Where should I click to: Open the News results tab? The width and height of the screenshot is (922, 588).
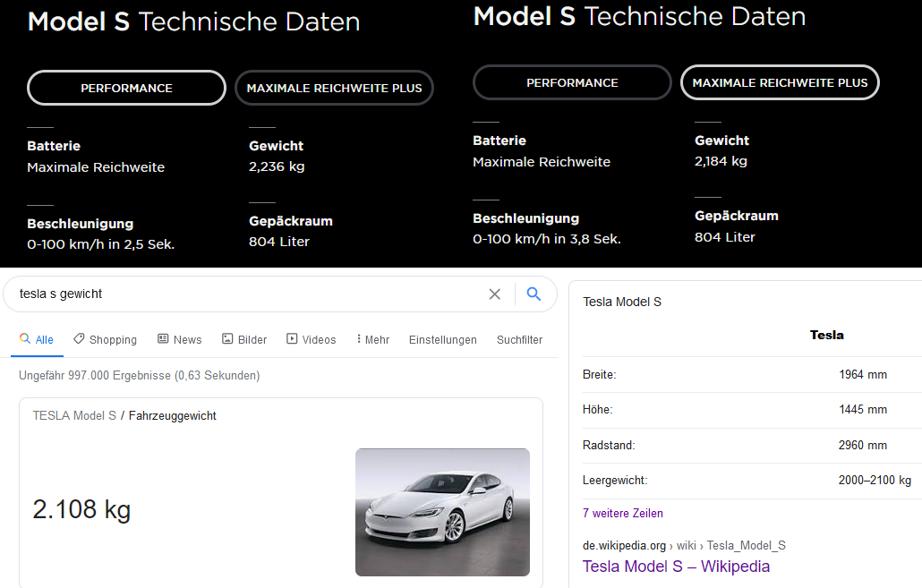(180, 340)
